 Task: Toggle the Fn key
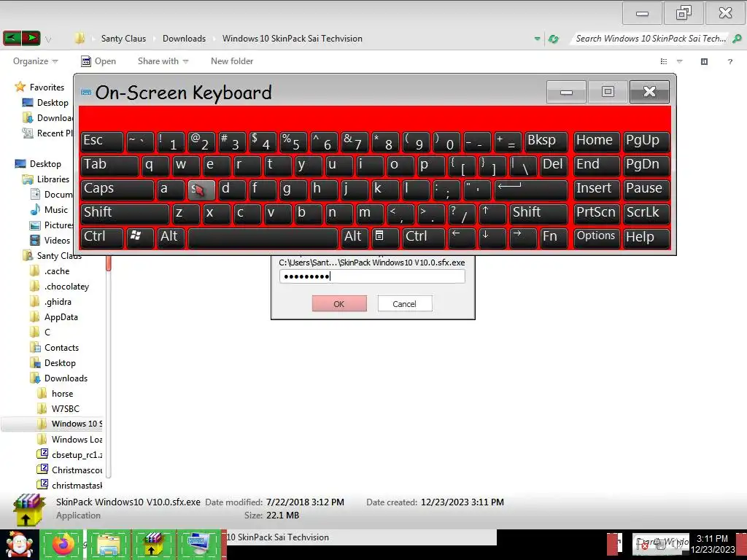(554, 238)
